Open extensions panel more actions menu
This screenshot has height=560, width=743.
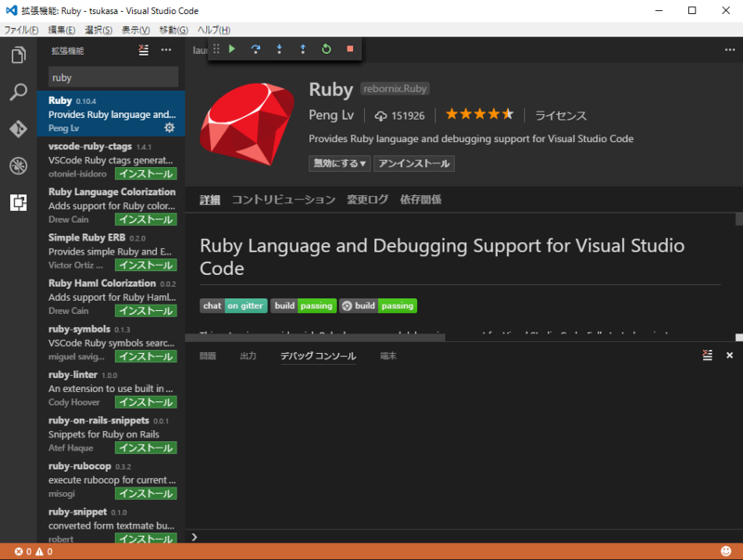[166, 50]
